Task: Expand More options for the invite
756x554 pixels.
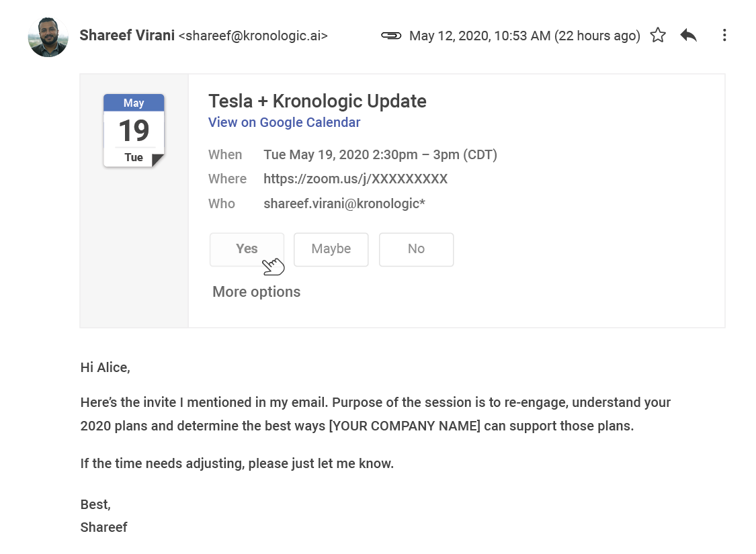Action: point(257,292)
